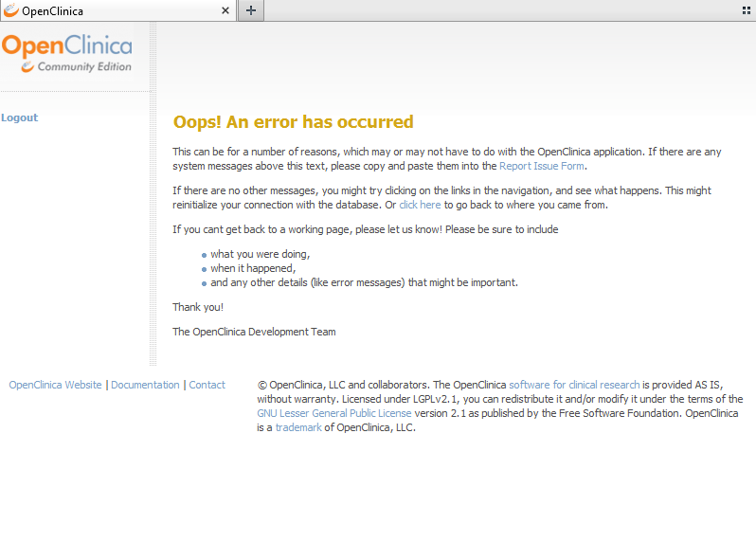Click 'and any other details' bullet text
The image size is (756, 560).
coord(364,282)
